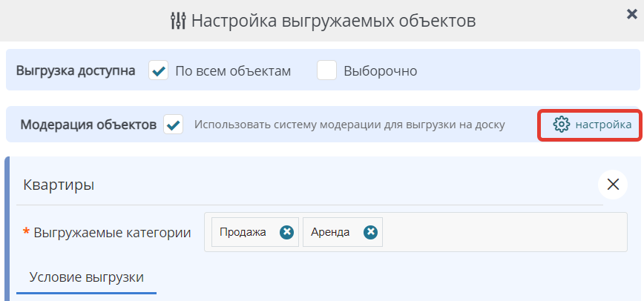Image resolution: width=644 pixels, height=301 pixels.
Task: Toggle the 'Модерация объектов' checkbox
Action: tap(174, 125)
